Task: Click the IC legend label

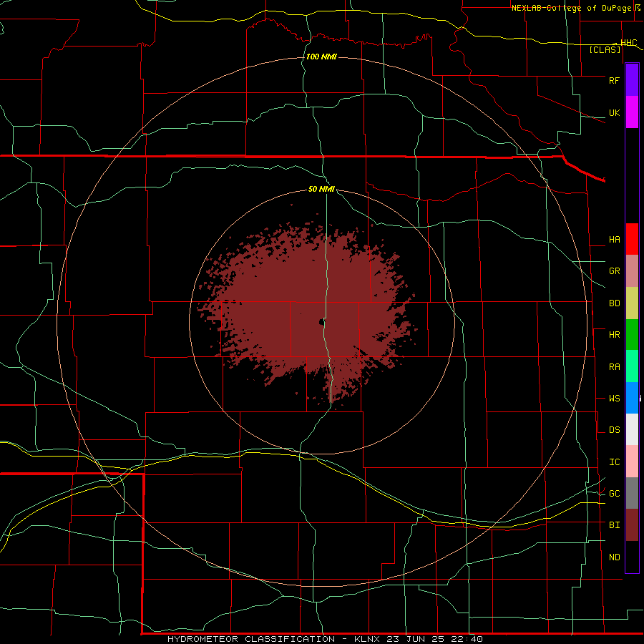Action: point(614,462)
